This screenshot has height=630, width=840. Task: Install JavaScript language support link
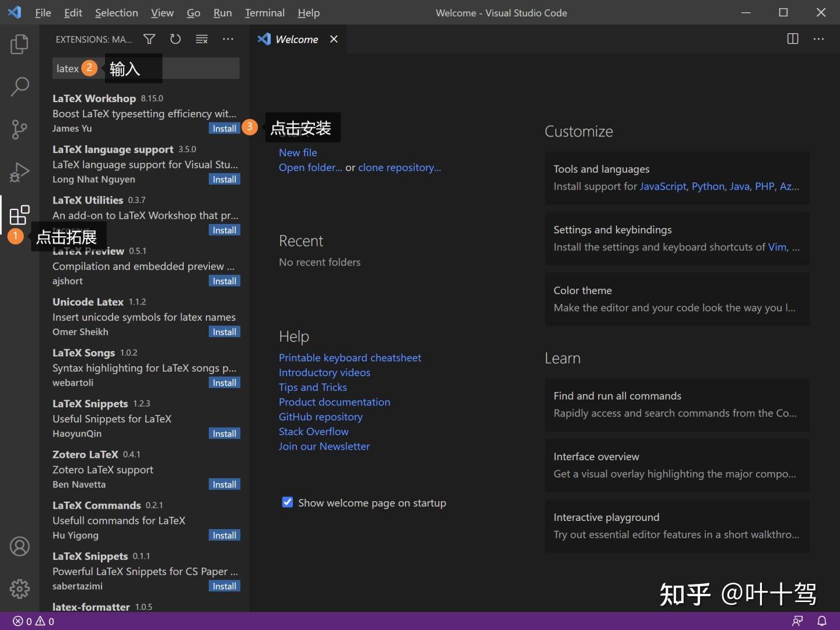(x=663, y=187)
